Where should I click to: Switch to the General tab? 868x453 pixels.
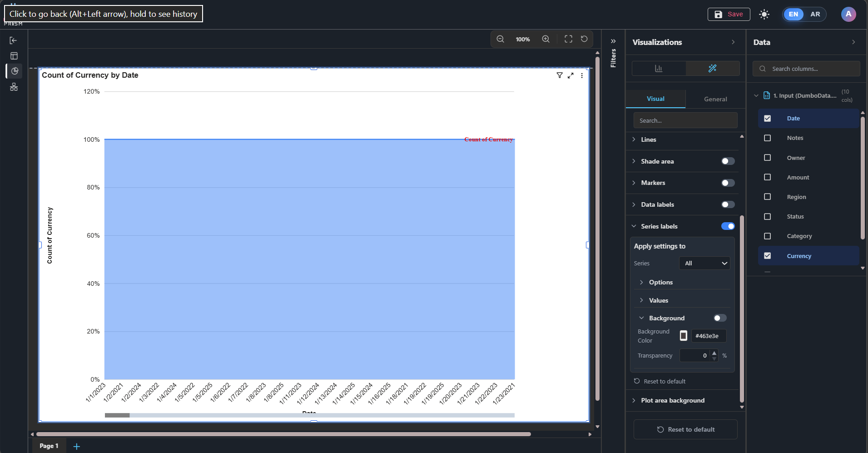click(715, 99)
